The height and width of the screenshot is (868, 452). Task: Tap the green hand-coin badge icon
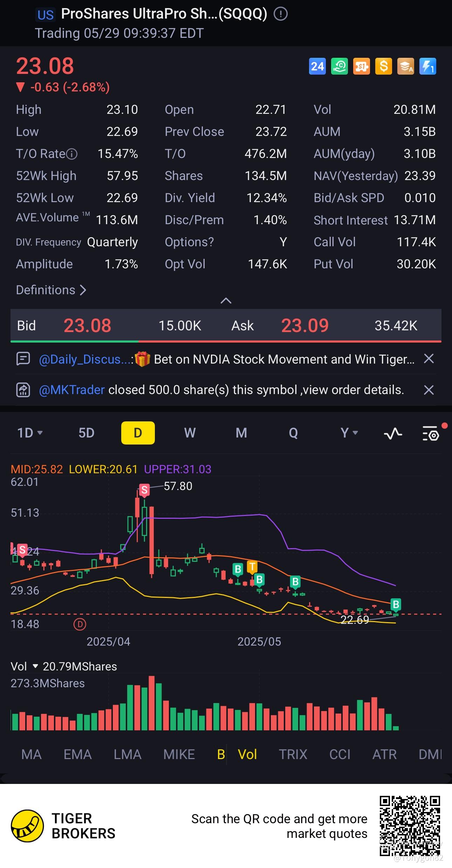[x=340, y=66]
